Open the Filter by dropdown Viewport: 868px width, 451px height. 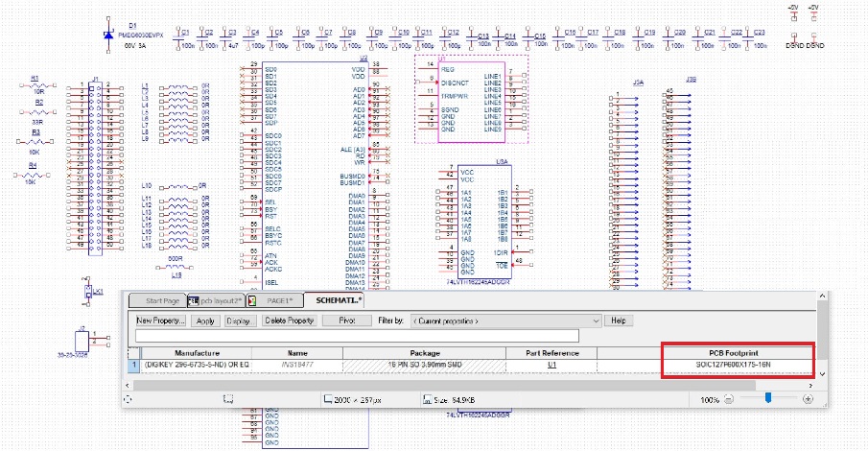click(506, 320)
